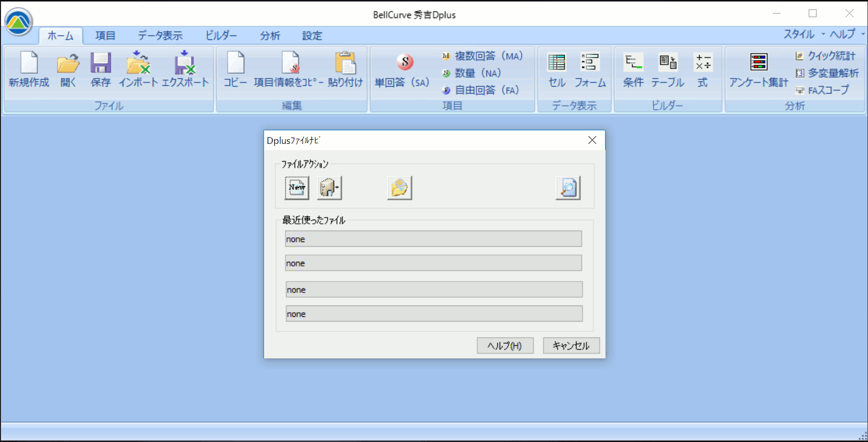Open 多変量解析 analysis
868x442 pixels.
click(x=827, y=73)
